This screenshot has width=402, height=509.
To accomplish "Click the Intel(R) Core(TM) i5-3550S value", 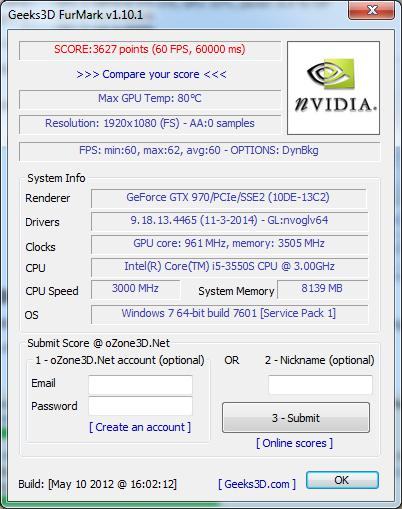I will coord(229,267).
